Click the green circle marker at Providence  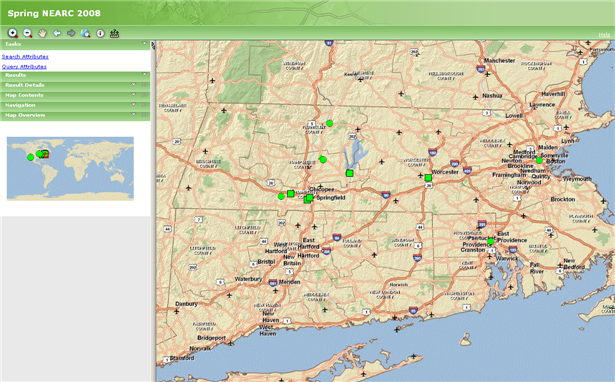point(491,241)
